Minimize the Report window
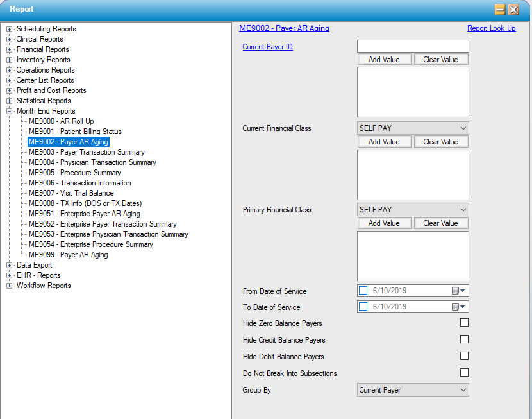 pos(500,10)
